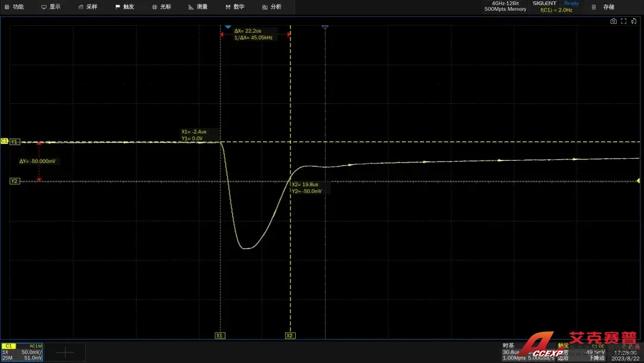
Task: Open the 光标 (Cursors) menu
Action: click(x=162, y=7)
